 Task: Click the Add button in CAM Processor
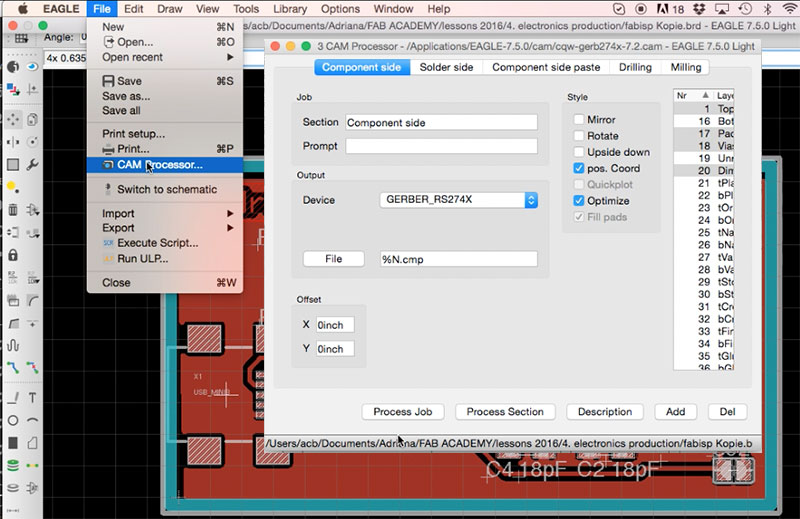click(x=675, y=412)
